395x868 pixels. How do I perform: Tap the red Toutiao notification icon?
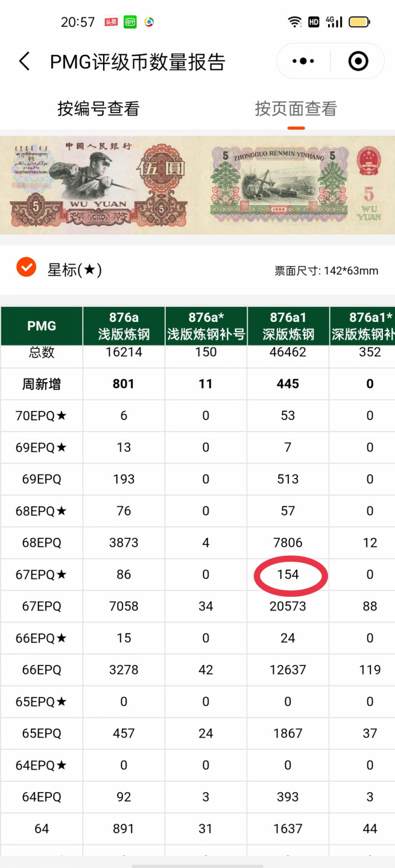point(111,22)
